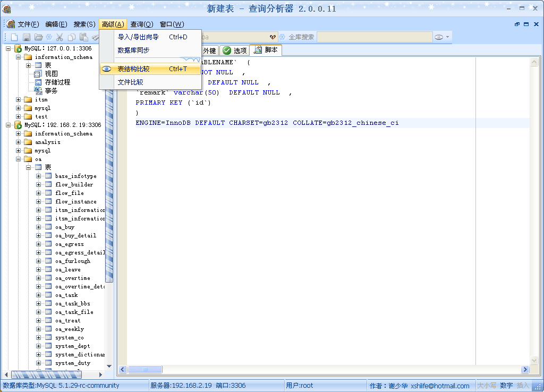The height and width of the screenshot is (392, 544).
Task: Open the 窗口(W) menu
Action: tap(172, 24)
